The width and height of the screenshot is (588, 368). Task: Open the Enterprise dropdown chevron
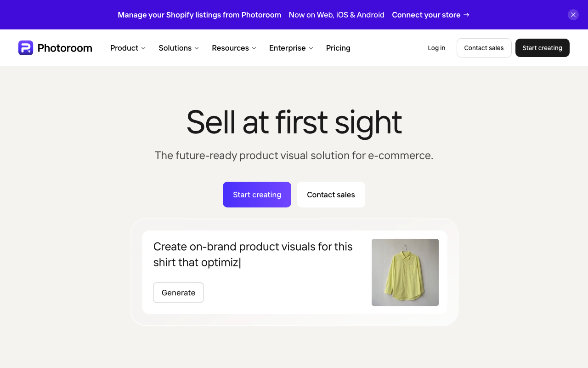pyautogui.click(x=311, y=48)
